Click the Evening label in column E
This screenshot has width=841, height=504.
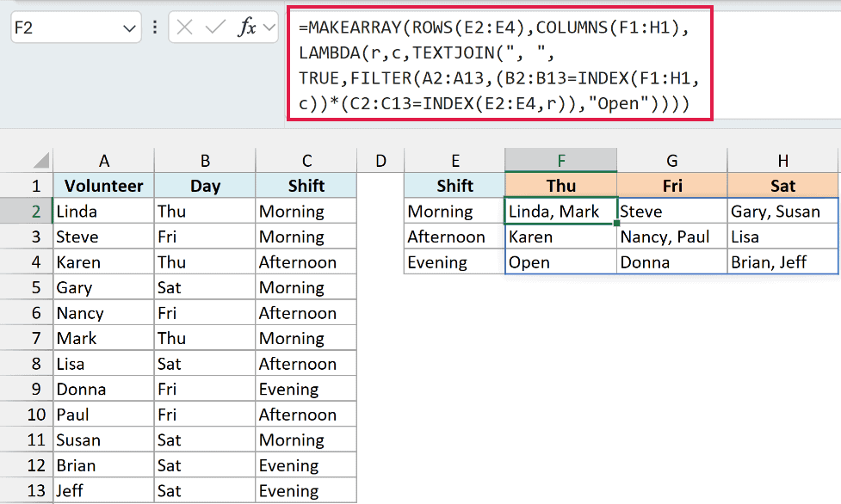455,261
